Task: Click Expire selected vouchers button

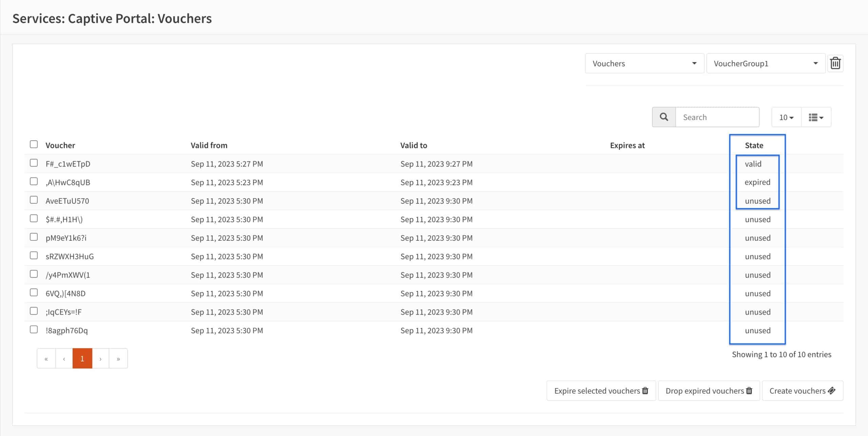Action: [x=601, y=391]
